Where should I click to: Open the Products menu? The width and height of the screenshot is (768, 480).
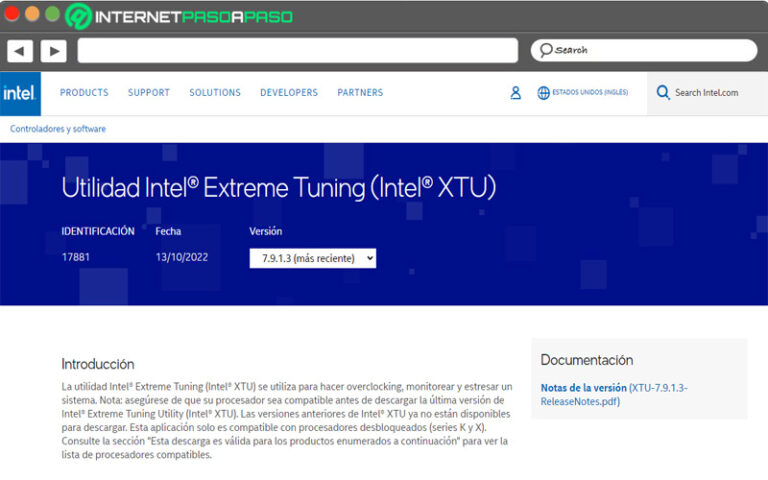84,93
